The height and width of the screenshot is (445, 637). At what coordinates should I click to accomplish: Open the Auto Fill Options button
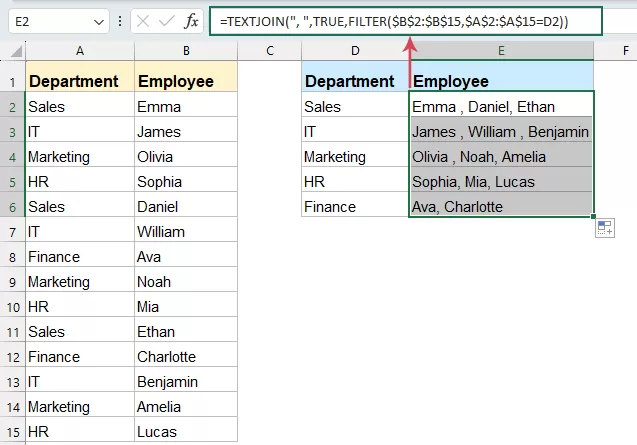point(604,228)
